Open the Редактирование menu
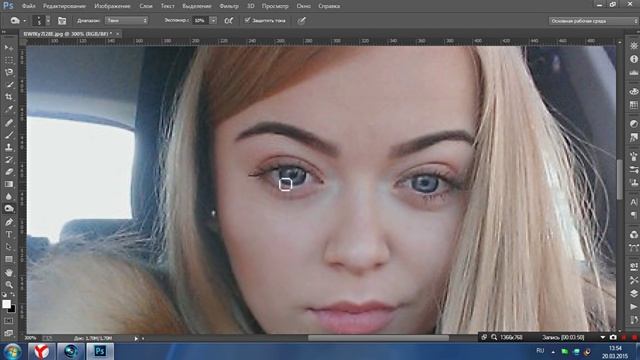 point(64,6)
